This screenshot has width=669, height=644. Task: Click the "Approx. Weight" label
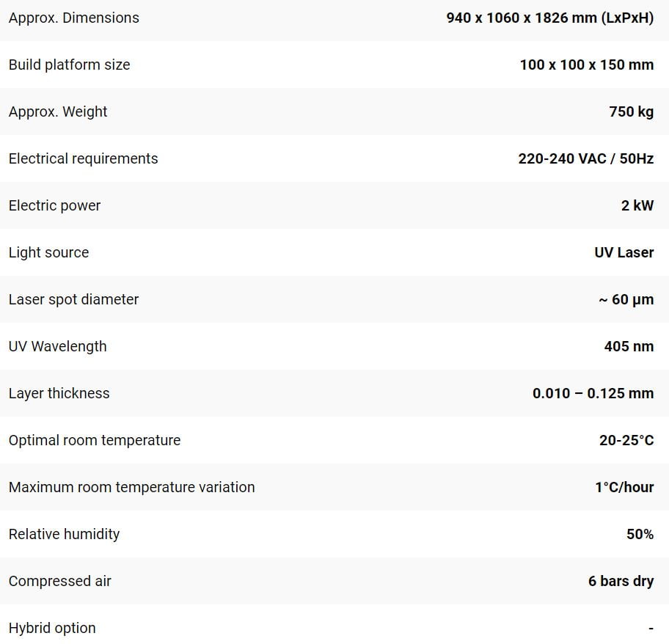[58, 111]
